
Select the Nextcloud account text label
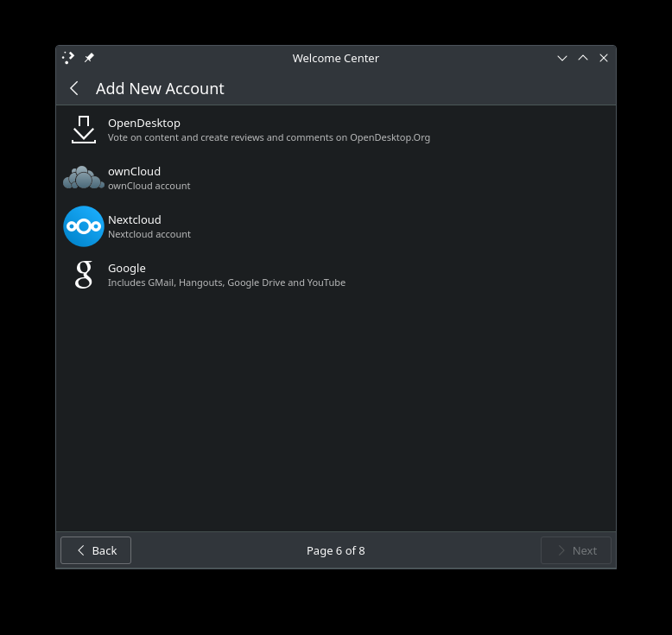coord(135,220)
